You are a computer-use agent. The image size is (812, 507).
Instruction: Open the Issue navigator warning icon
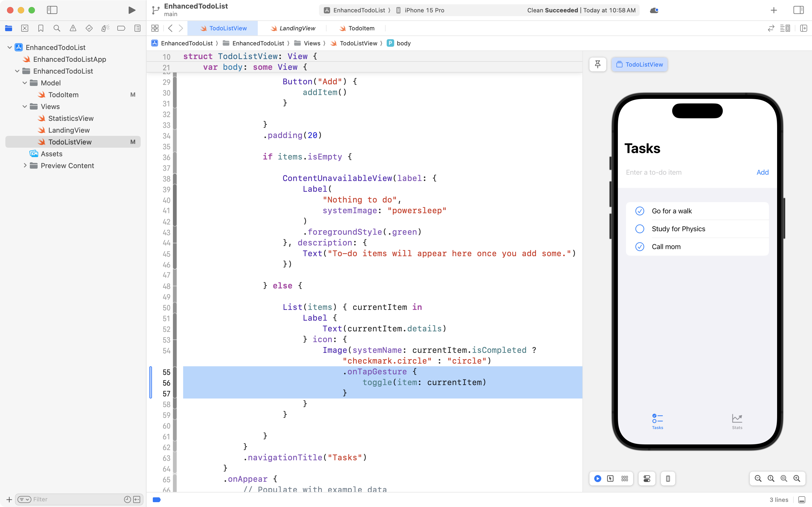[73, 28]
